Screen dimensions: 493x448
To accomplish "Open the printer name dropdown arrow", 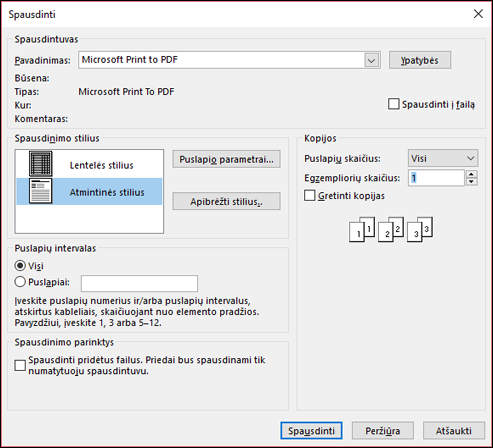I will tap(371, 60).
